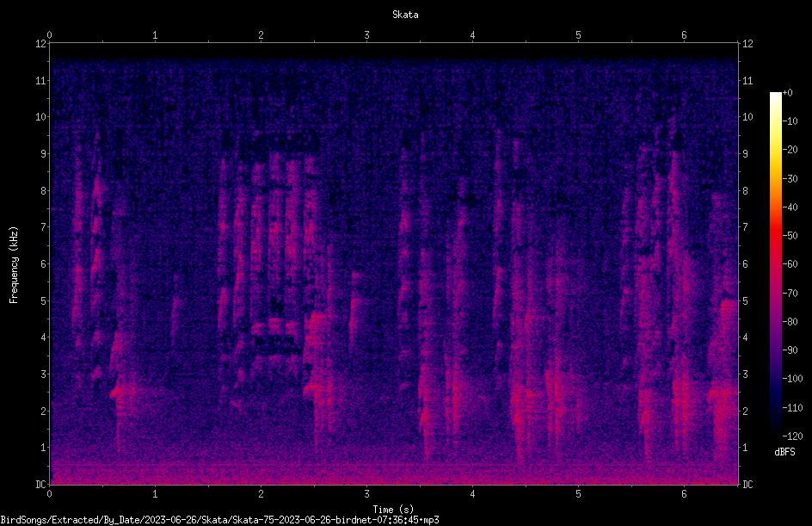Click the '-20' color scale label
The height and width of the screenshot is (526, 812).
[790, 149]
